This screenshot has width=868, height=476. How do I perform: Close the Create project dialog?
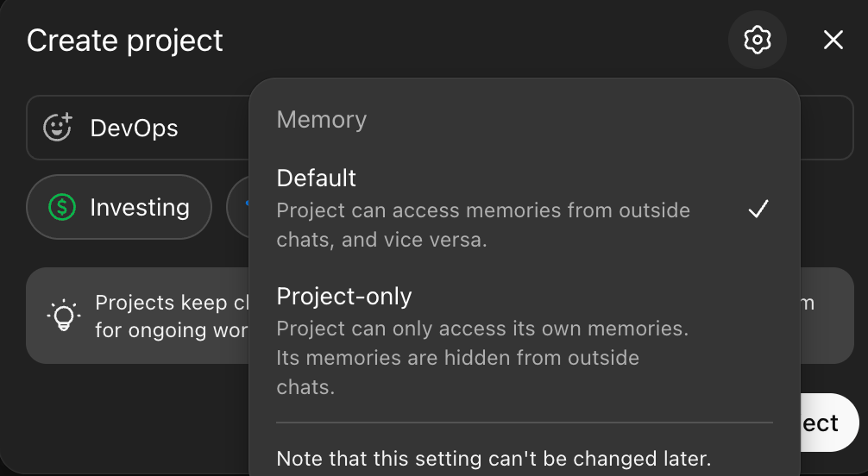pyautogui.click(x=833, y=40)
